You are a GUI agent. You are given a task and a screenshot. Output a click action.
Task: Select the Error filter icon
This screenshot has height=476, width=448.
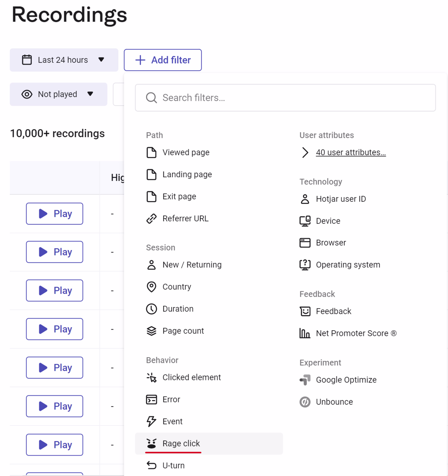(x=151, y=399)
